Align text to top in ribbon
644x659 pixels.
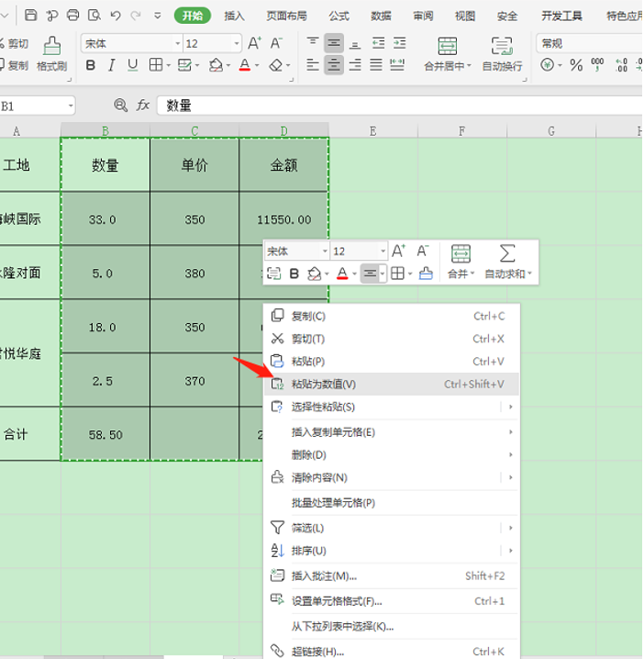click(x=313, y=42)
